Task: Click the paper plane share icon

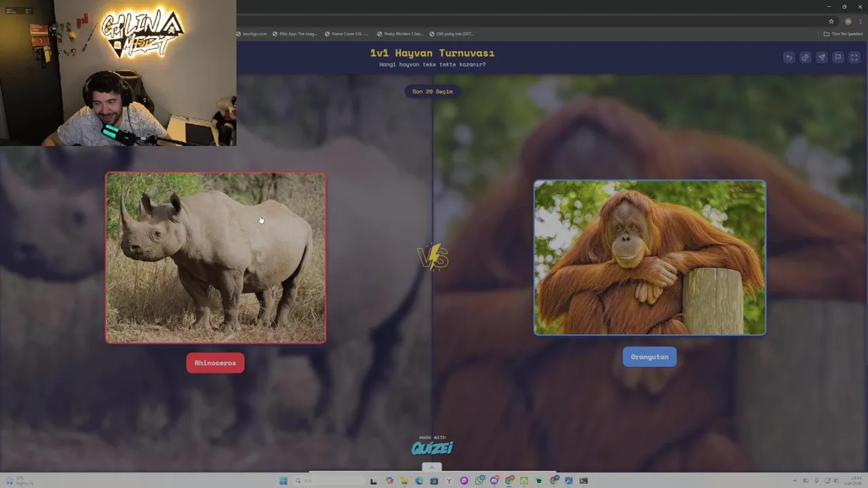Action: (x=821, y=58)
